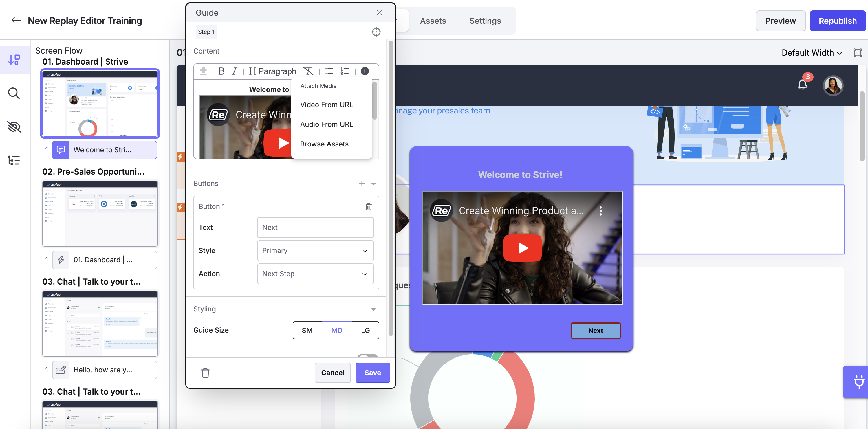Viewport: 868px width, 429px height.
Task: Open the Screen Flow sort icon in sidebar
Action: point(14,60)
